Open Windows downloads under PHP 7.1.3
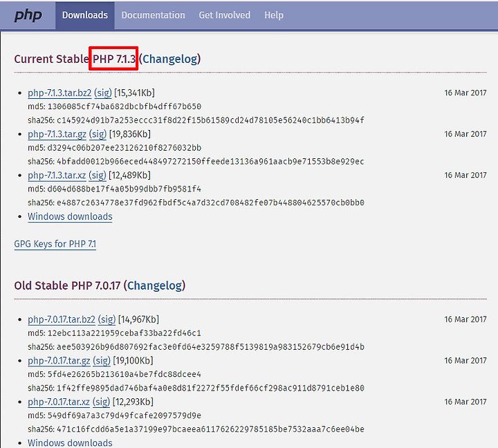This screenshot has width=498, height=448. point(70,216)
